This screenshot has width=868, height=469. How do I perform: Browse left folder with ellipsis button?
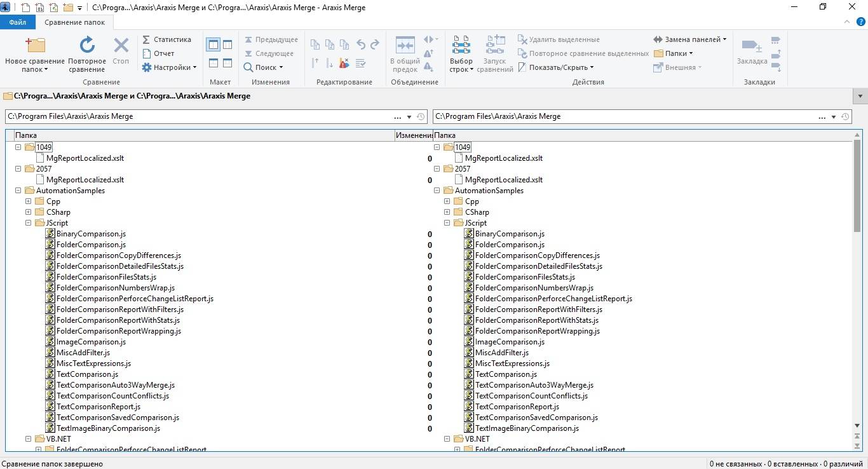coord(398,117)
